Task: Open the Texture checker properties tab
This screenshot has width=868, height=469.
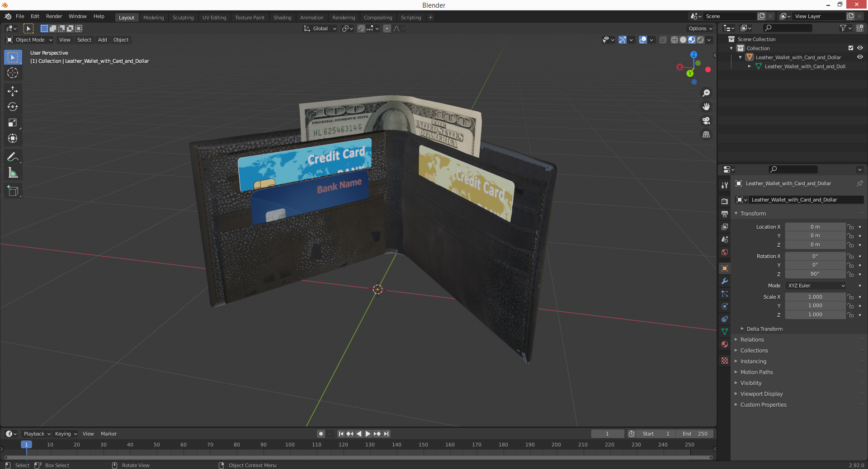Action: [x=725, y=361]
